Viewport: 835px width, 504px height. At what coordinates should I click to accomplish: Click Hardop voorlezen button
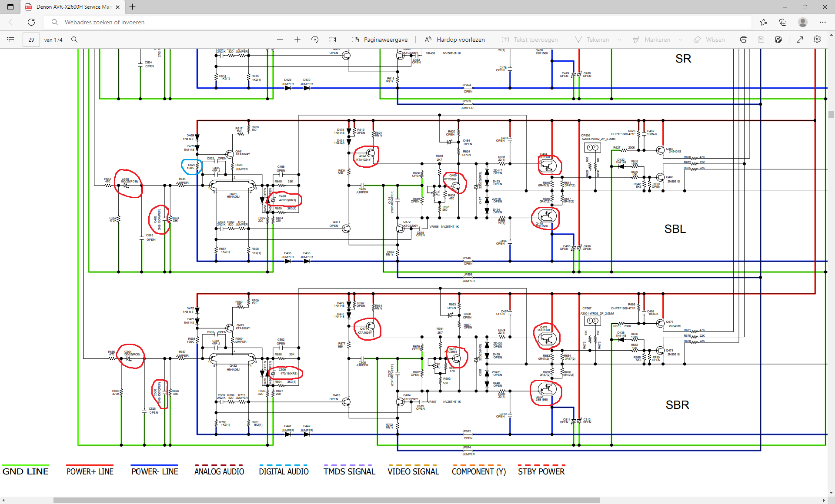[454, 40]
